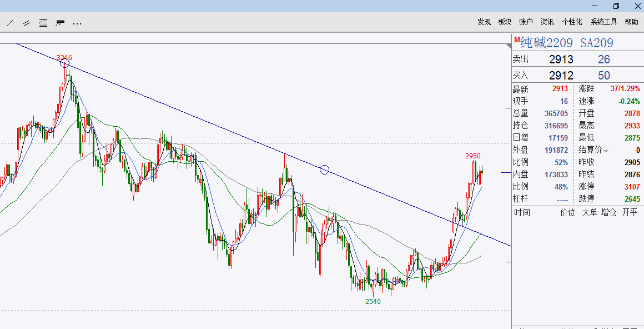Screen dimensions: 644x329
Task: Open the 帮助 menu
Action: (632, 22)
